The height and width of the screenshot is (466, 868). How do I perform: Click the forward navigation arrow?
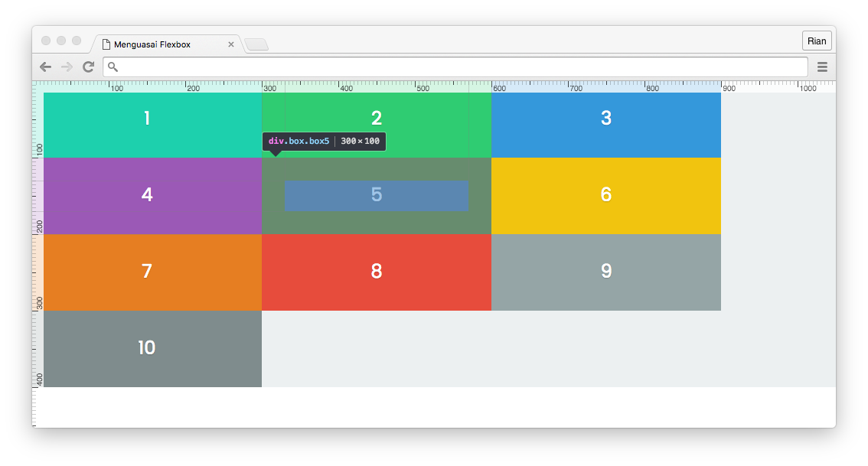67,67
